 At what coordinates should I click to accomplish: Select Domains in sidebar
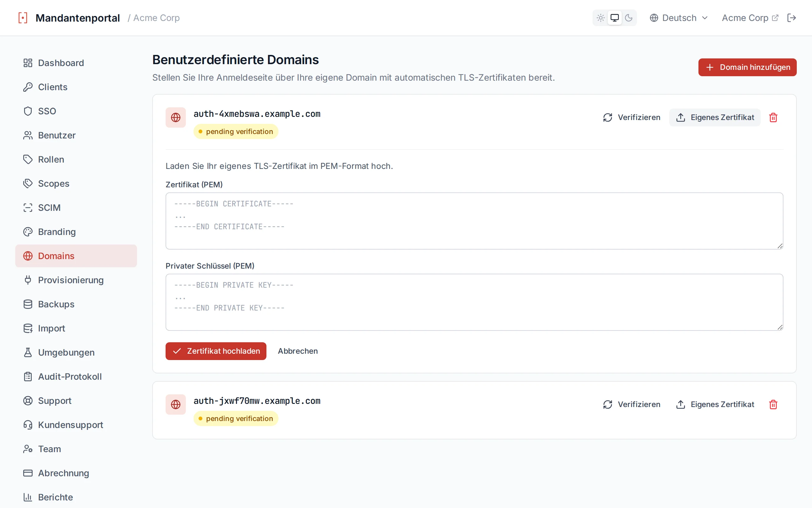coord(76,256)
